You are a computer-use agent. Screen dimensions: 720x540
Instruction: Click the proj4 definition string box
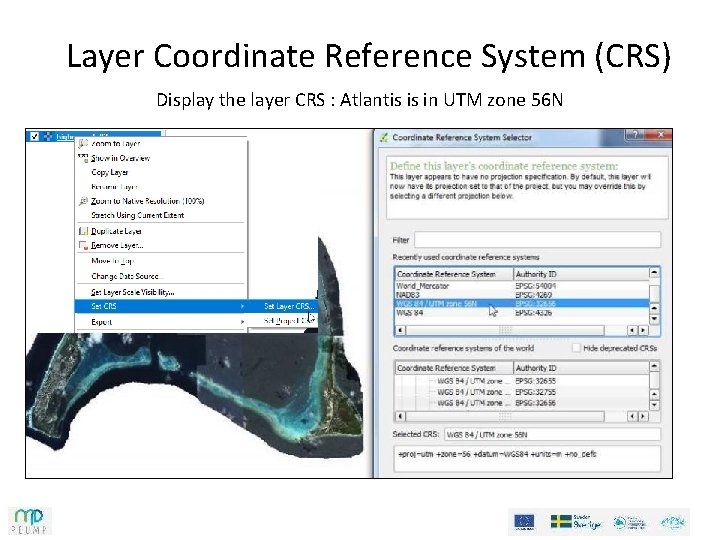click(x=527, y=458)
